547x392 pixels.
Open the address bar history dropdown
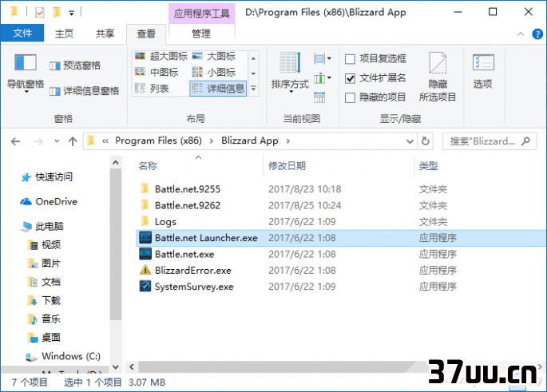[x=410, y=141]
